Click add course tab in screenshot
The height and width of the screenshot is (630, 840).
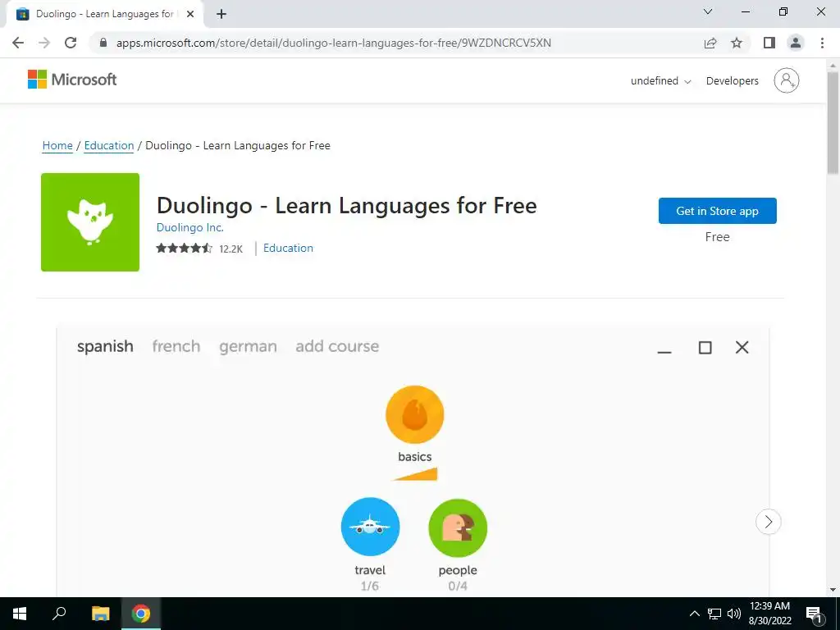pyautogui.click(x=337, y=346)
